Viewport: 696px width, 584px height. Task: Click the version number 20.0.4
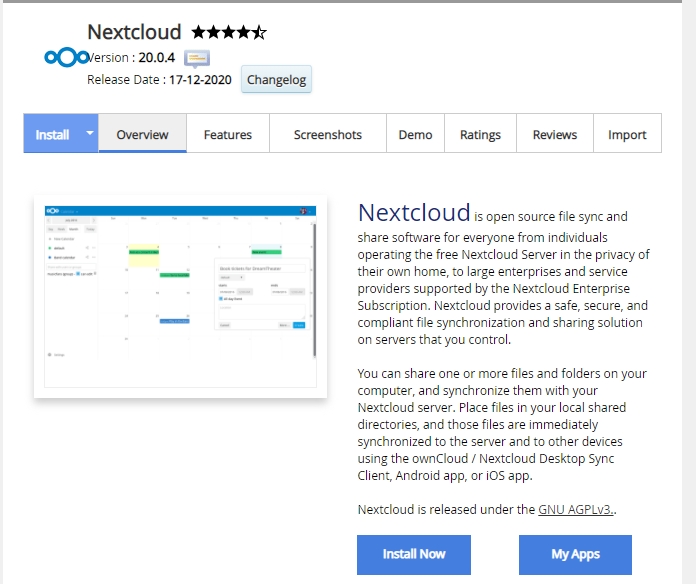coord(157,58)
